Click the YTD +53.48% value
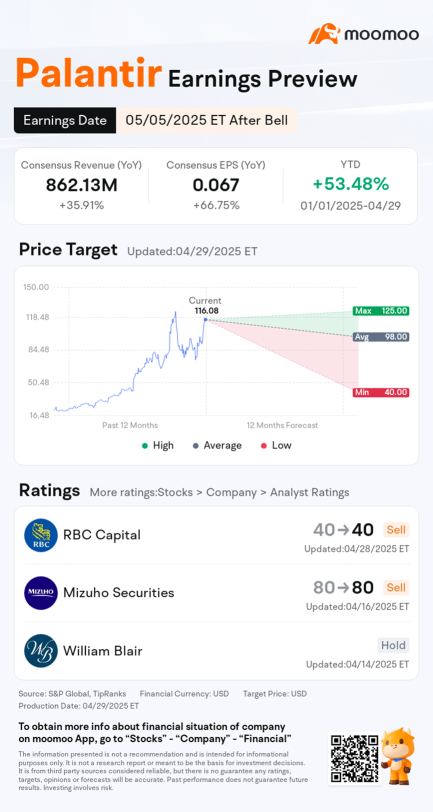This screenshot has width=433, height=812. pos(351,184)
